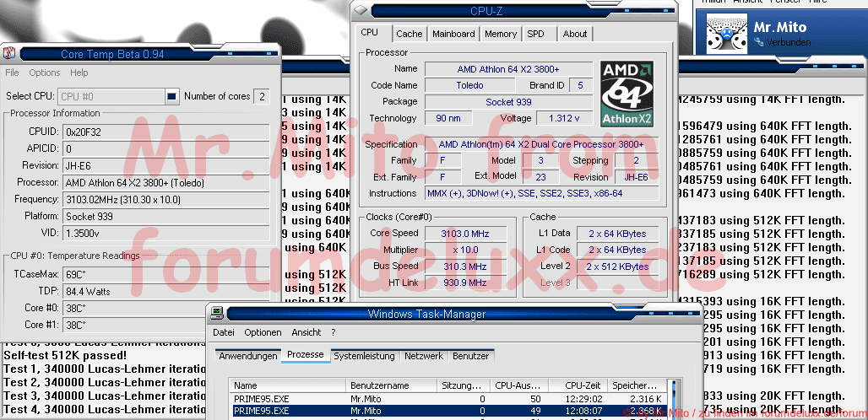Click the Code Name value Toledo
The image size is (868, 420).
tap(469, 85)
